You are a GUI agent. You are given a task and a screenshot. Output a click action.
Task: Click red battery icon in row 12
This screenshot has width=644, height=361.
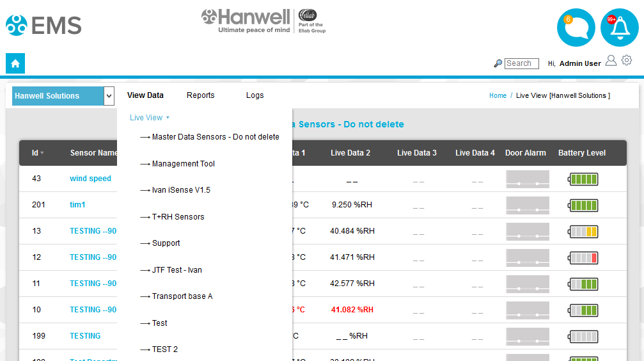click(583, 258)
